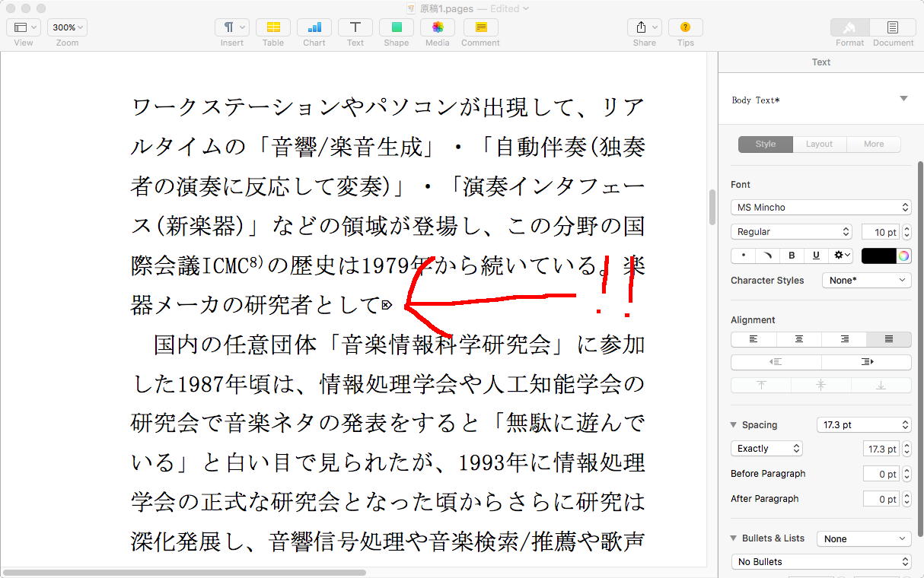
Task: Click the Before Paragraph value field
Action: (881, 474)
